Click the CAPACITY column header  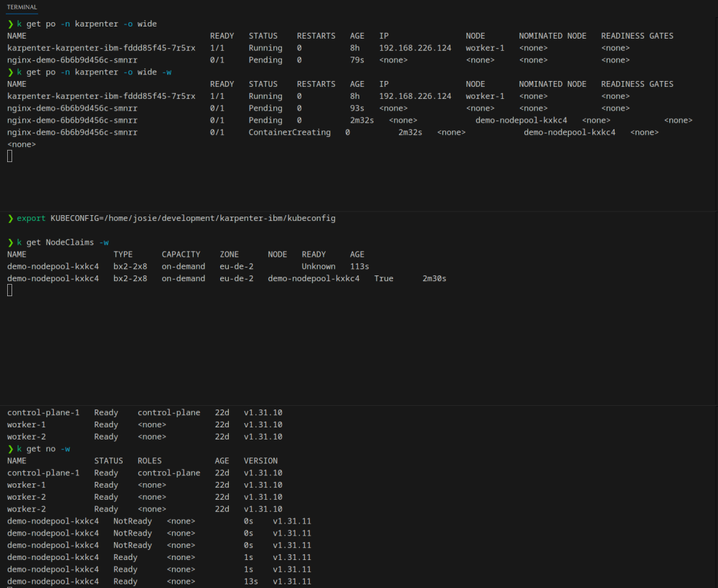click(x=183, y=255)
